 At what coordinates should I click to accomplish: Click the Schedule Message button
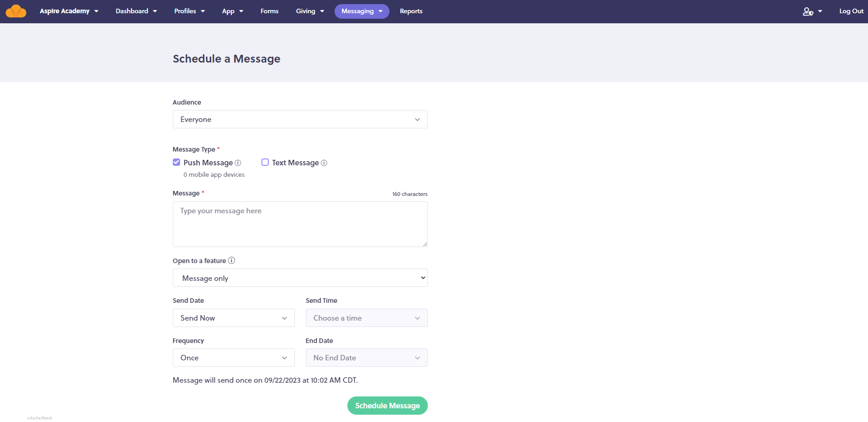pyautogui.click(x=387, y=405)
